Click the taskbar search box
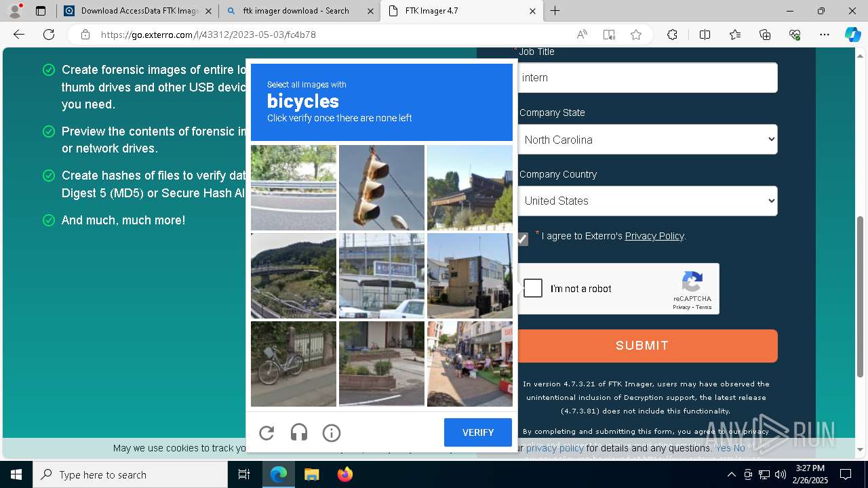The image size is (868, 488). (x=130, y=474)
